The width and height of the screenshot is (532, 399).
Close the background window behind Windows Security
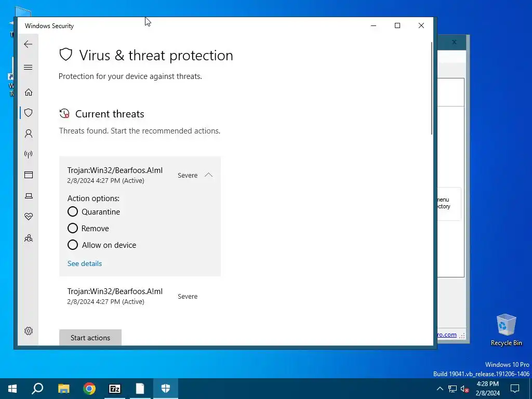(x=454, y=42)
